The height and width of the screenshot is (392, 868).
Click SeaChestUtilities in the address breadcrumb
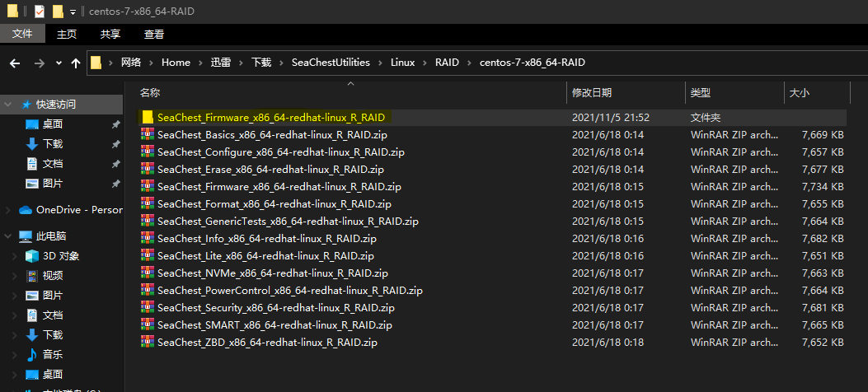[331, 63]
